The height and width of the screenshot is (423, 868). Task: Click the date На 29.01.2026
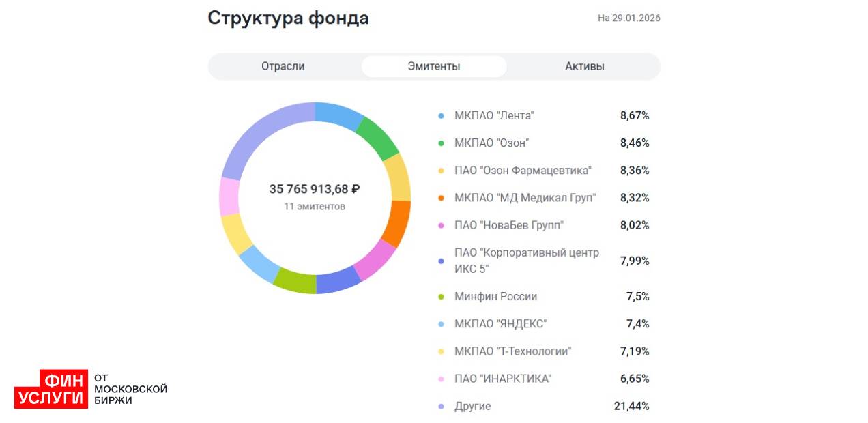click(x=628, y=18)
